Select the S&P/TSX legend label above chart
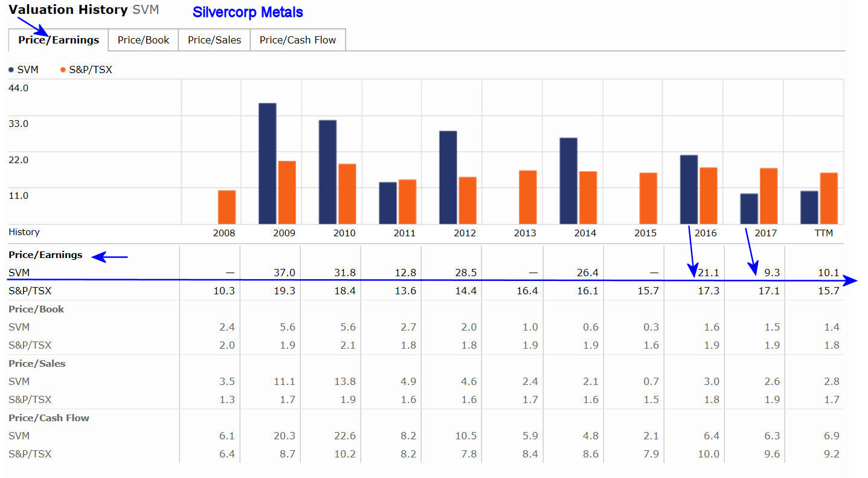Viewport: 868px width, 478px height. click(x=91, y=70)
